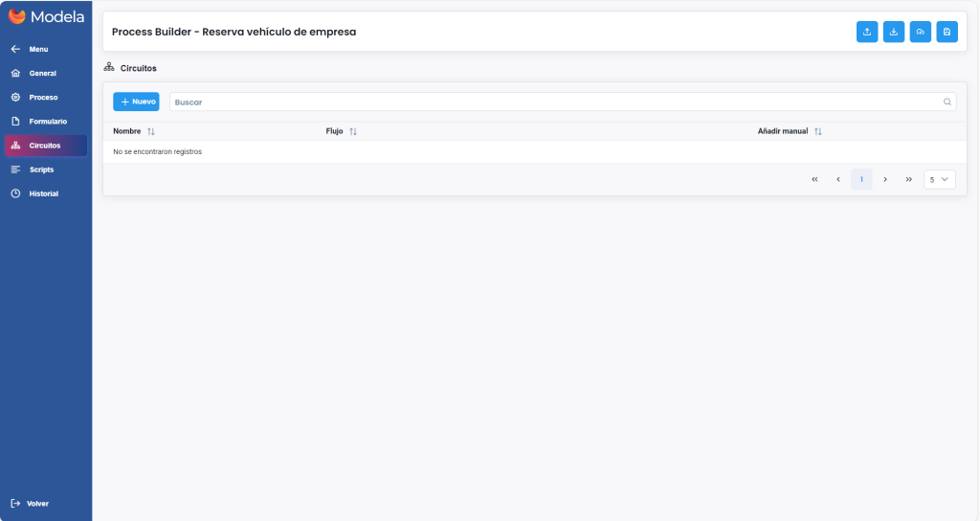Open Formulario in the sidebar
Screen dimensions: 980x521
click(x=48, y=122)
